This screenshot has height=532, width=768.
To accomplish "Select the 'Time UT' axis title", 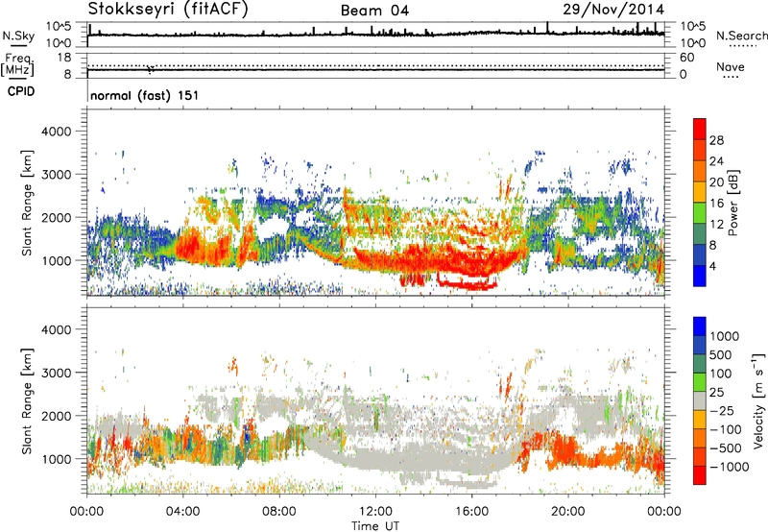I will coord(375,526).
